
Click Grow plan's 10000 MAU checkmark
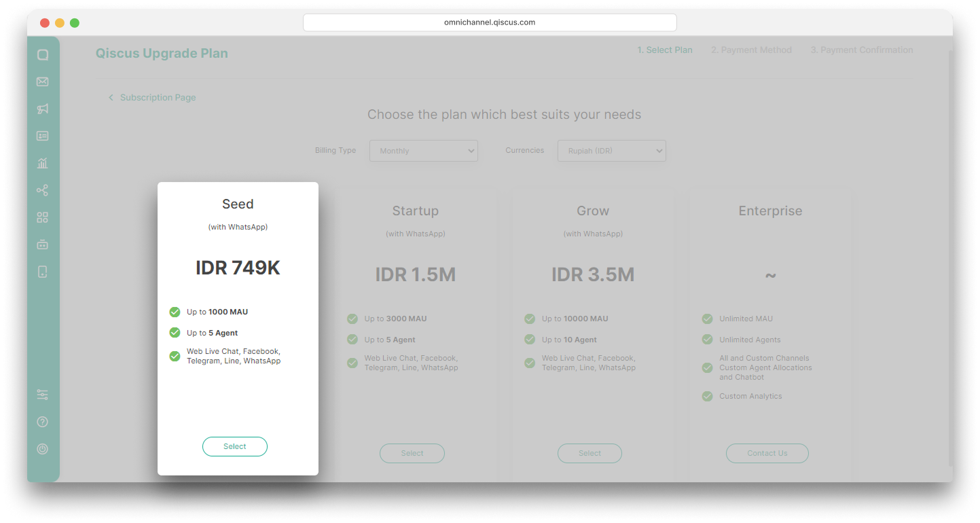529,319
